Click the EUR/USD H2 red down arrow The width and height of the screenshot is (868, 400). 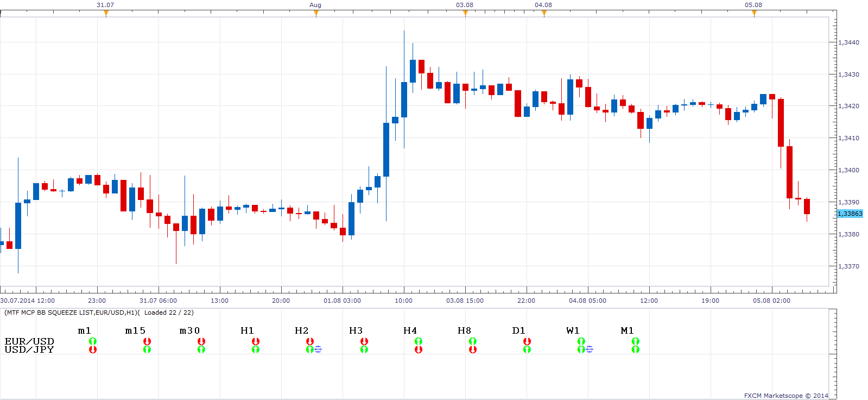[310, 341]
